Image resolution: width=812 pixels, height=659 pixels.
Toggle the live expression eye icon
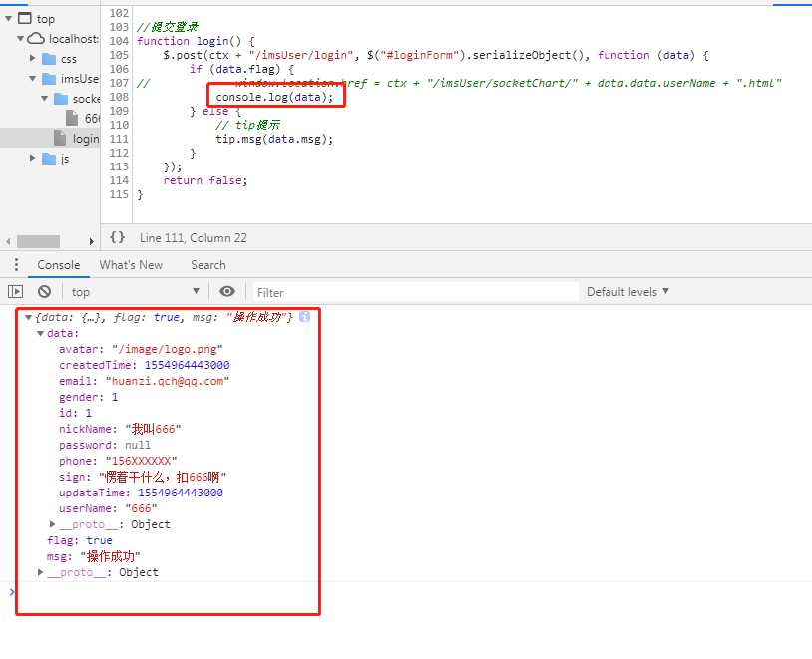pos(226,291)
